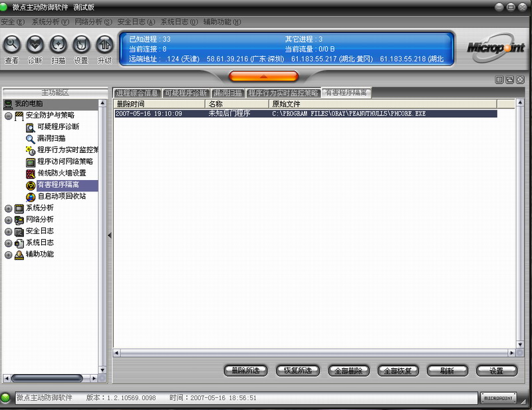
Task: Click the 安全防护与策略 flag icon
Action: click(19, 116)
